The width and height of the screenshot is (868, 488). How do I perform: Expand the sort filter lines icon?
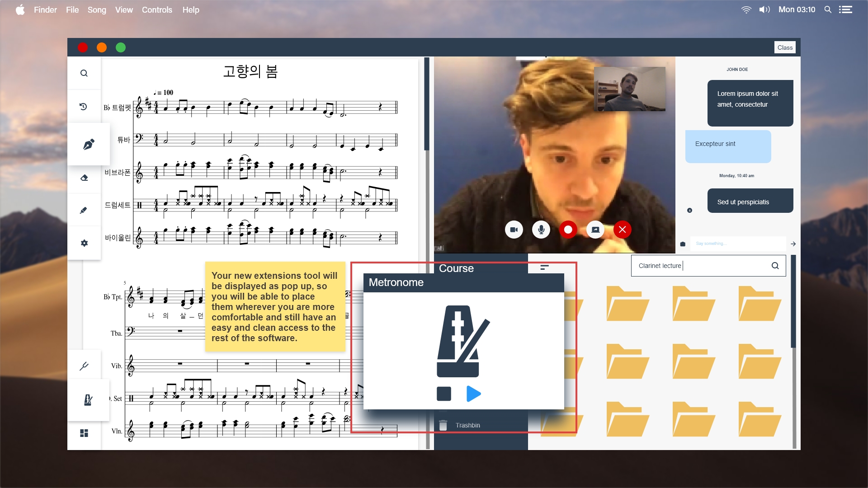click(544, 267)
